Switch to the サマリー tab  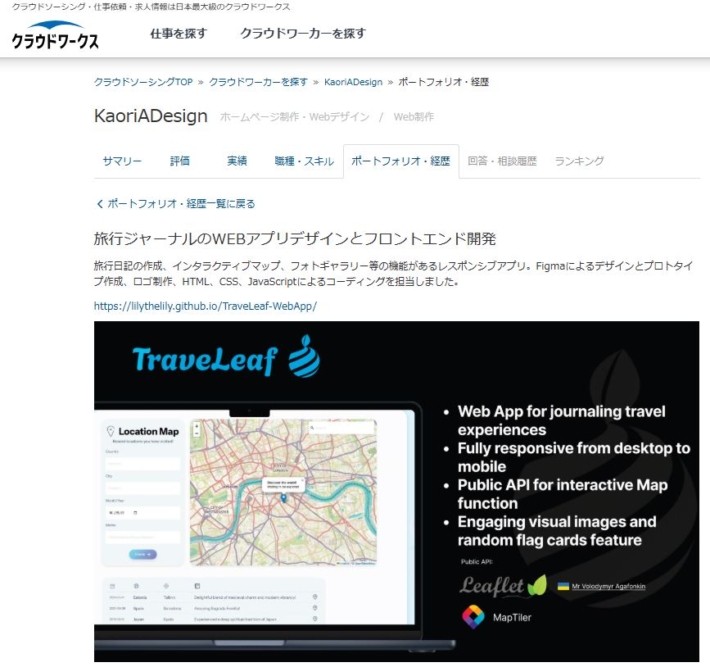[x=122, y=161]
